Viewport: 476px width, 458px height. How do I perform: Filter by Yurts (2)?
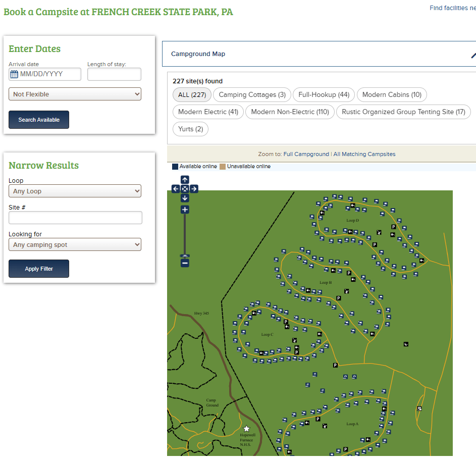190,129
